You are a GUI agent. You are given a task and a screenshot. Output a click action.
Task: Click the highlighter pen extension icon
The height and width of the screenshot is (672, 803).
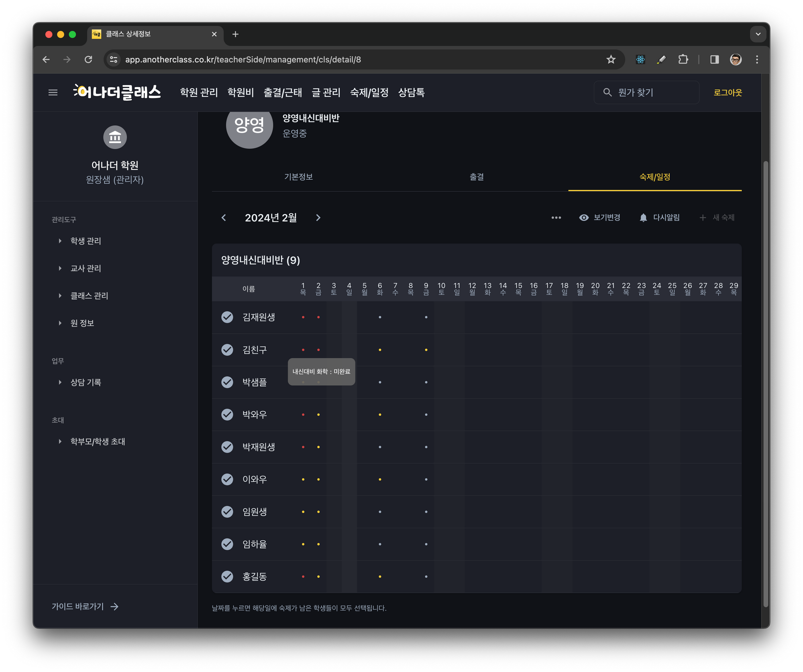click(661, 59)
